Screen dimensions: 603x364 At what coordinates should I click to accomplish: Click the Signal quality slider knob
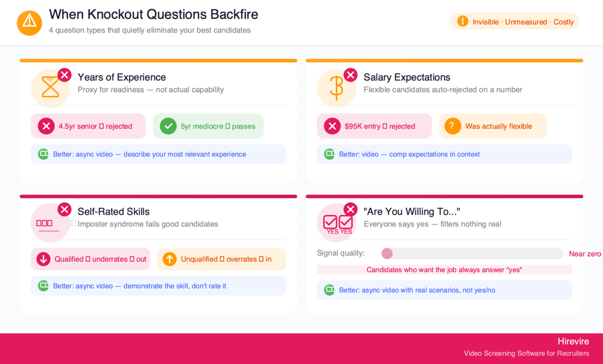coord(387,254)
